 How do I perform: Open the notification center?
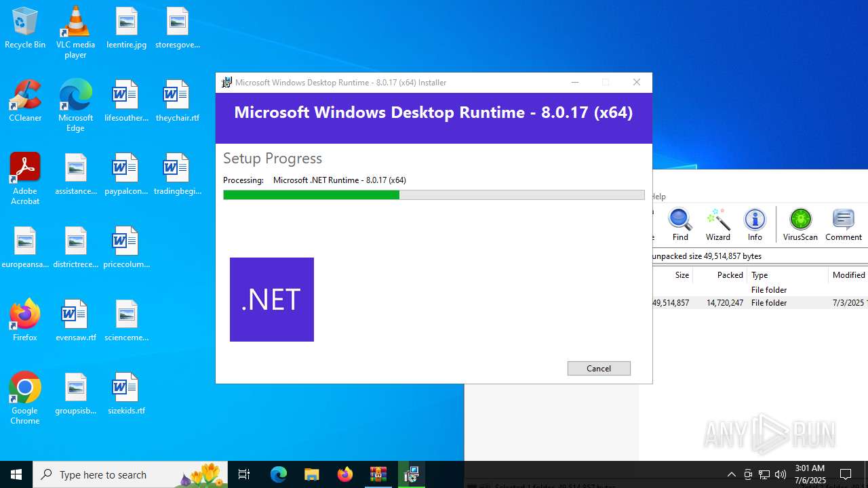[846, 474]
